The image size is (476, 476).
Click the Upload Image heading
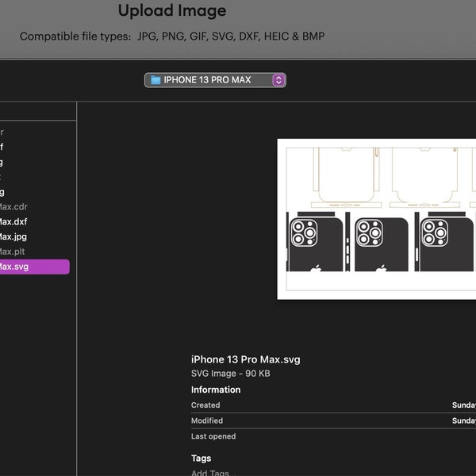tap(172, 10)
